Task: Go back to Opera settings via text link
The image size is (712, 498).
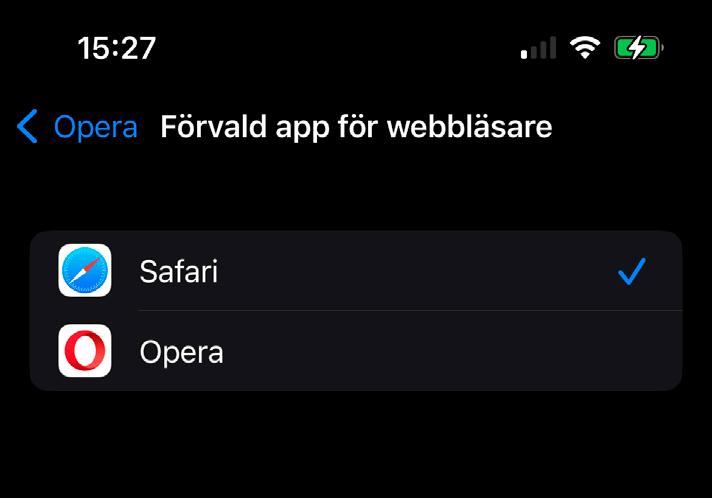Action: 95,127
